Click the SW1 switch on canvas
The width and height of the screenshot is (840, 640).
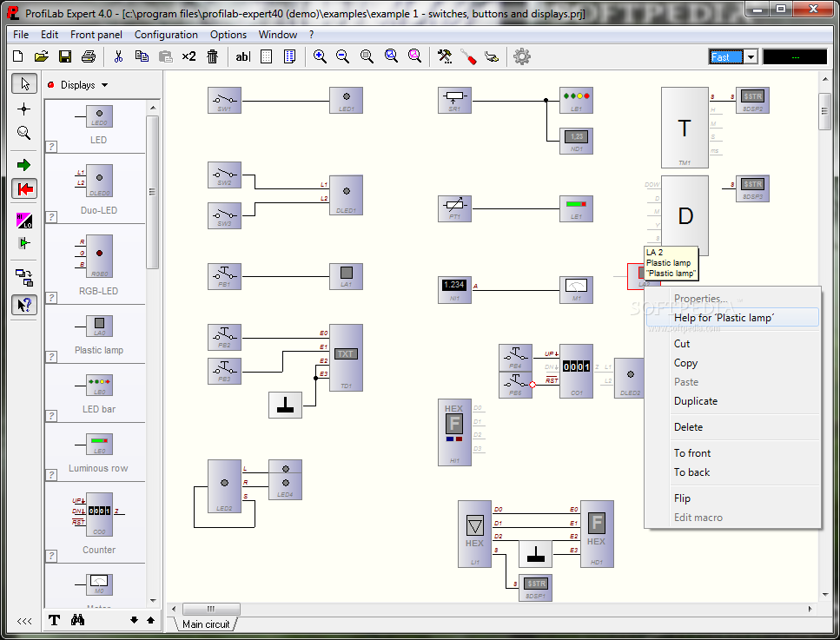pos(224,100)
